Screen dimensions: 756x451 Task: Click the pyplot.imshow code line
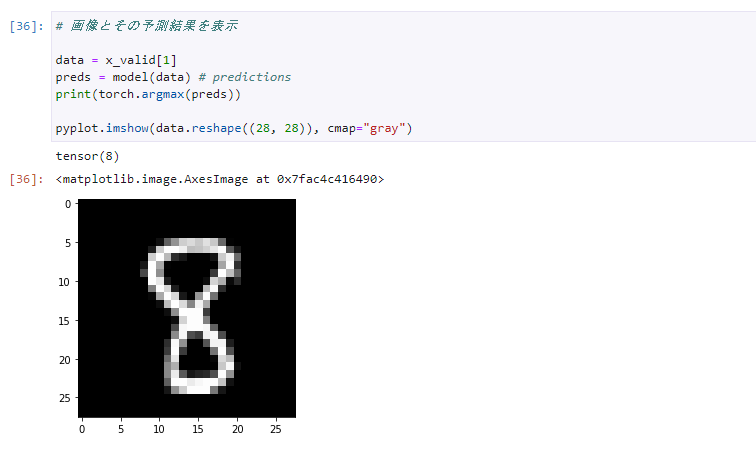(x=234, y=128)
